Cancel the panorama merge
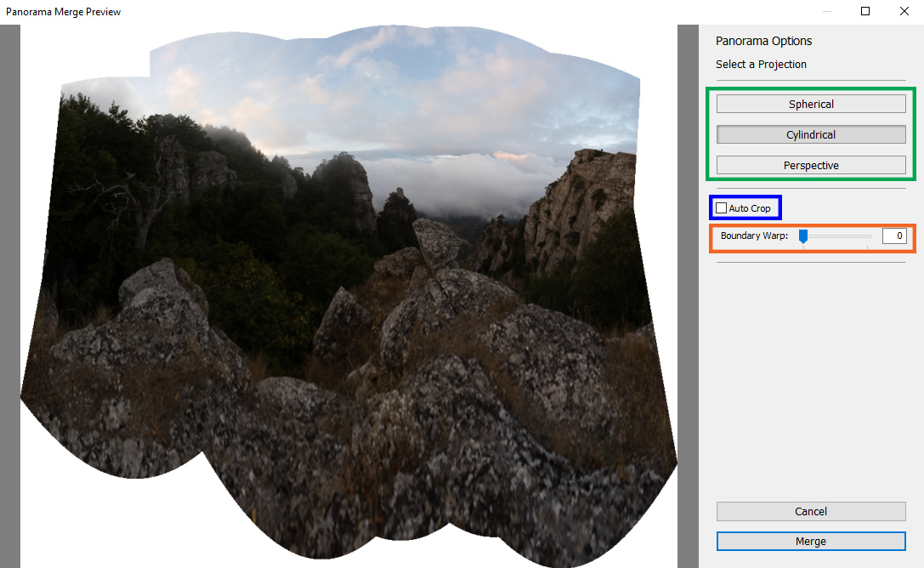Image resolution: width=924 pixels, height=568 pixels. 811,511
